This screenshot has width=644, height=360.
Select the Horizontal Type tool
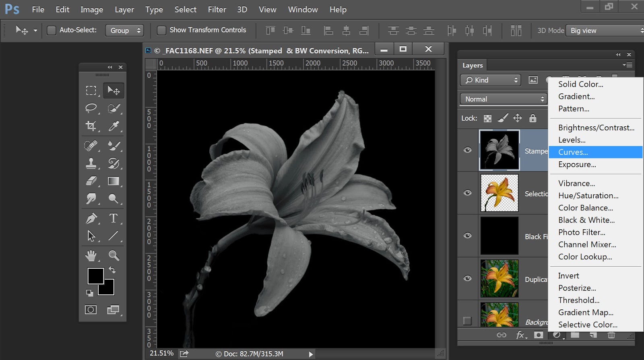pos(114,218)
